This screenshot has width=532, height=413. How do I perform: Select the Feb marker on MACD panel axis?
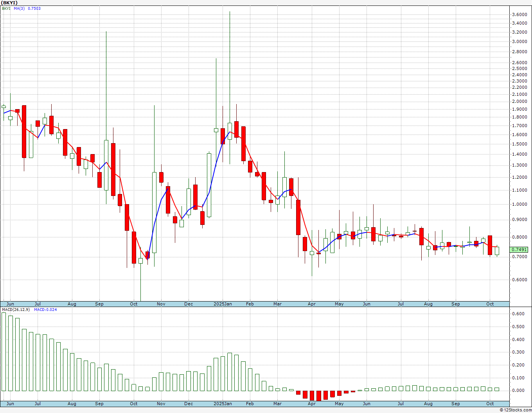[250, 404]
